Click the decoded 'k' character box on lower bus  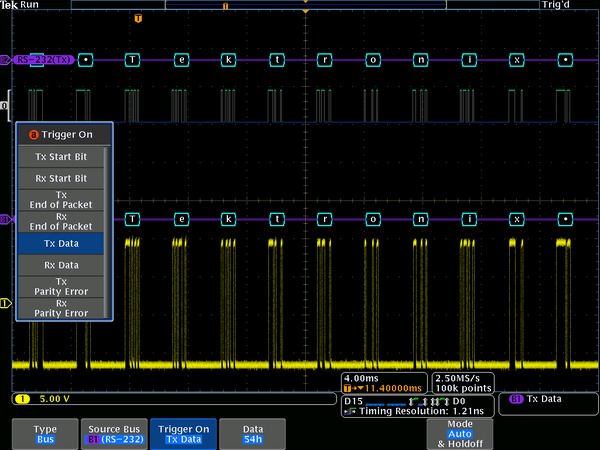228,219
